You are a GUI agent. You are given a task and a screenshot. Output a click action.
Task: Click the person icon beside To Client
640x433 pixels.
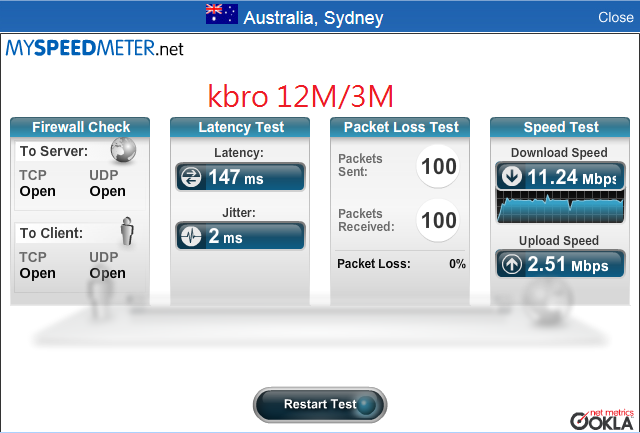(x=127, y=231)
